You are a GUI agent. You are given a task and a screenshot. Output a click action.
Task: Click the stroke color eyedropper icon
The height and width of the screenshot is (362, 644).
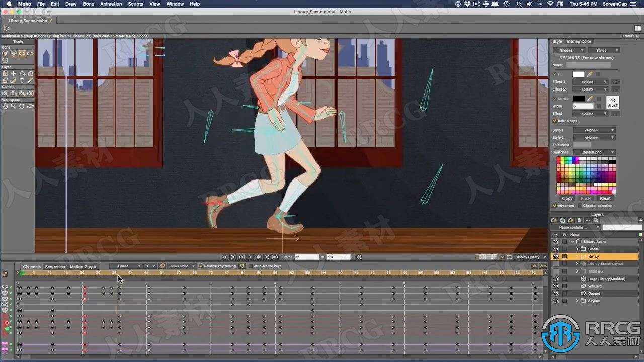click(590, 99)
